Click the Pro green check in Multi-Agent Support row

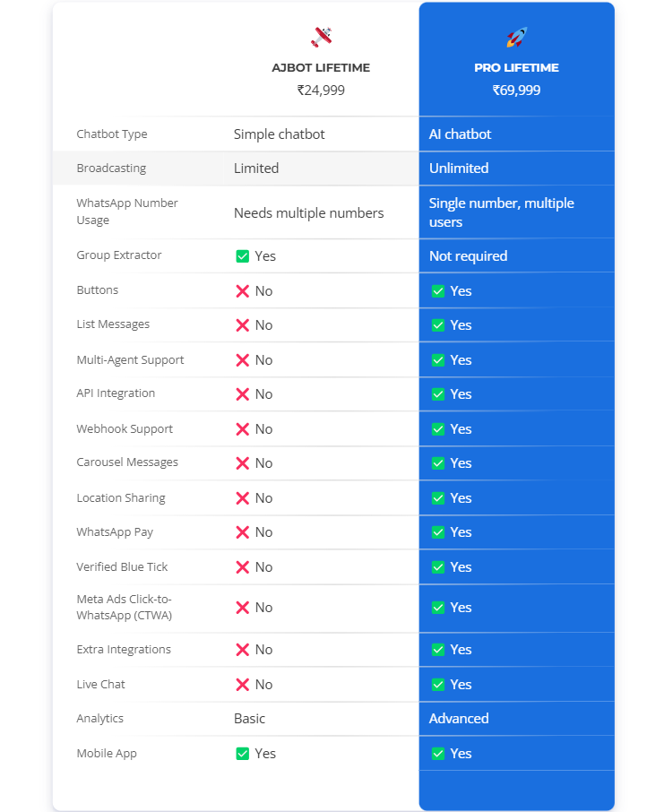point(438,360)
